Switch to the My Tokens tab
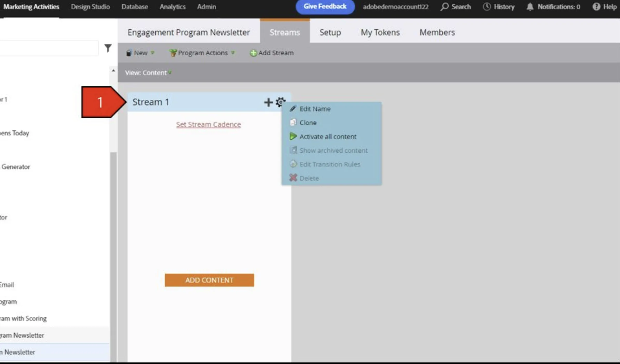Viewport: 620px width, 364px height. (380, 32)
